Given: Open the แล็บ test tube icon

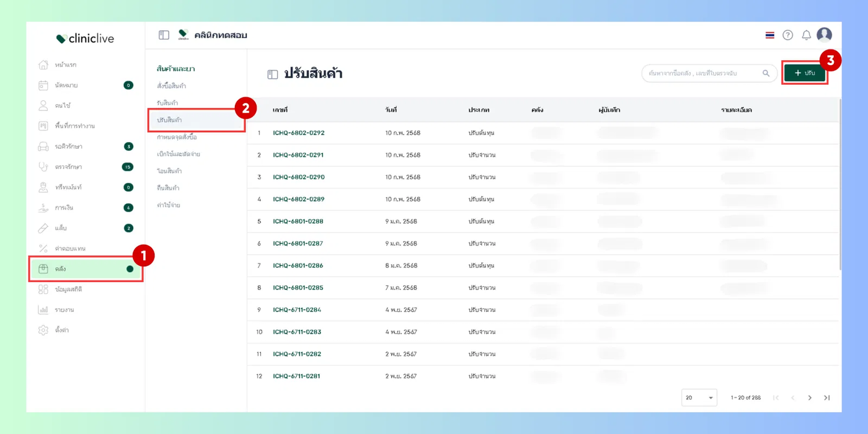Looking at the screenshot, I should click(x=43, y=228).
